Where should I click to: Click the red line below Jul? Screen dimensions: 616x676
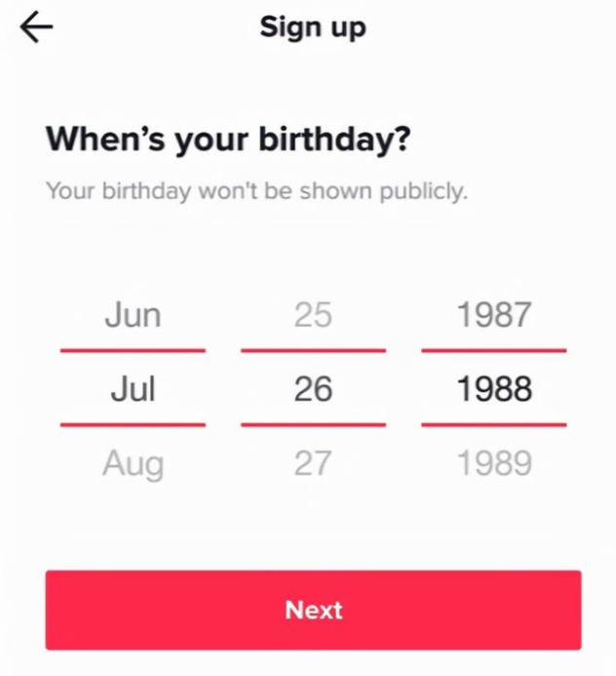(x=133, y=424)
